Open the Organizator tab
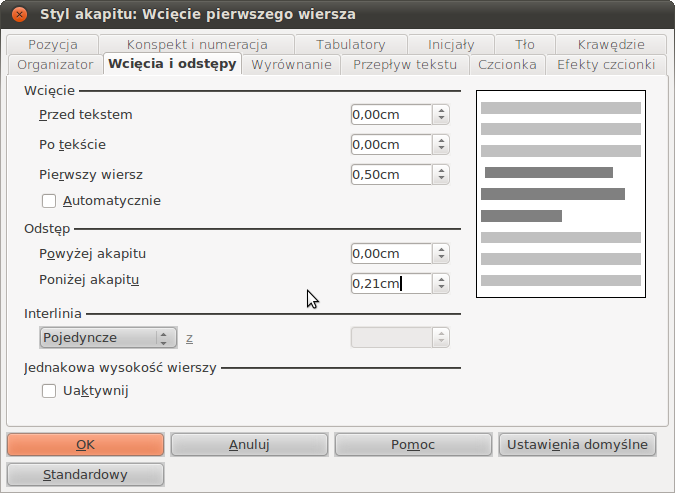 click(54, 65)
